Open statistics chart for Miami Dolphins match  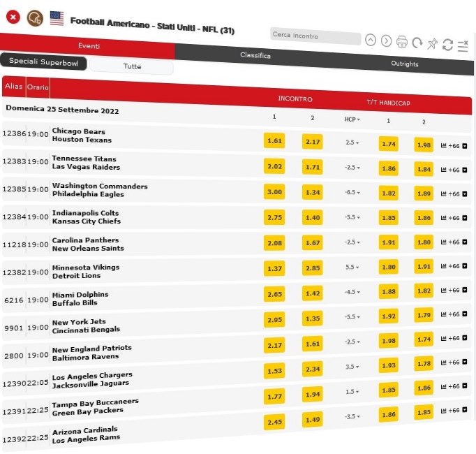point(443,290)
